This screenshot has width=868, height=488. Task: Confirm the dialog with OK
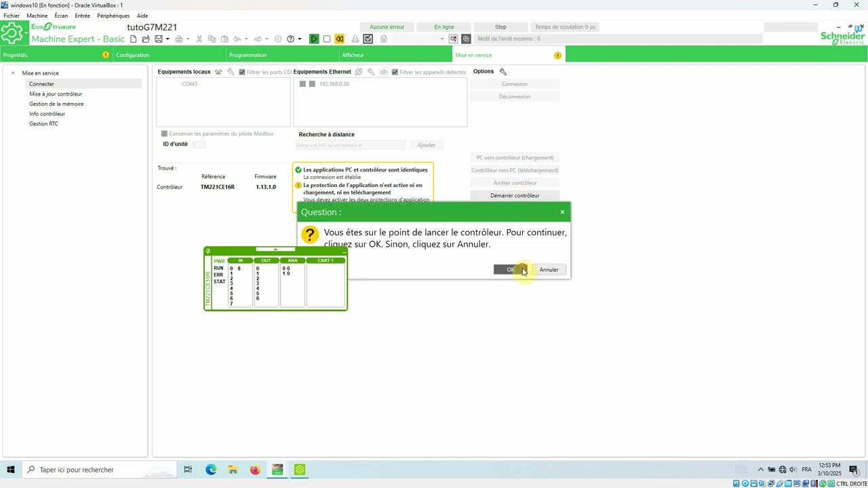tap(511, 270)
